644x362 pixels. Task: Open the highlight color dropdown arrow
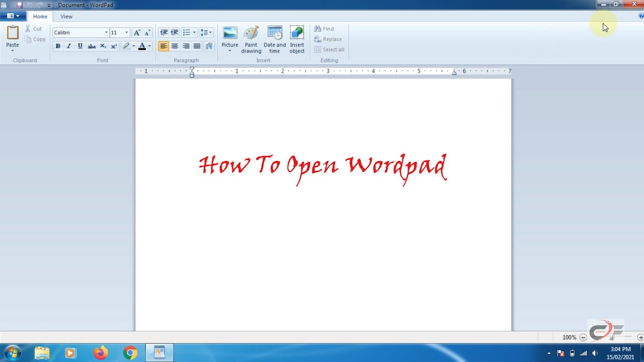133,46
